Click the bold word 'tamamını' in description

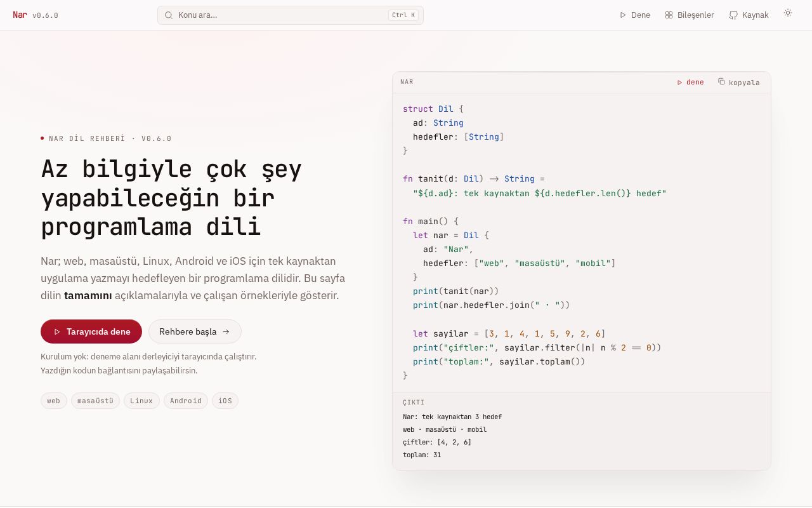tap(88, 295)
